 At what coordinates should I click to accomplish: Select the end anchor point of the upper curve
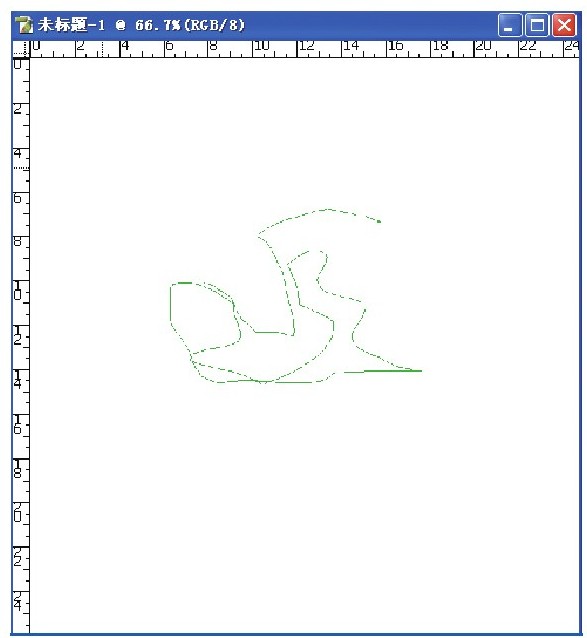click(x=379, y=221)
